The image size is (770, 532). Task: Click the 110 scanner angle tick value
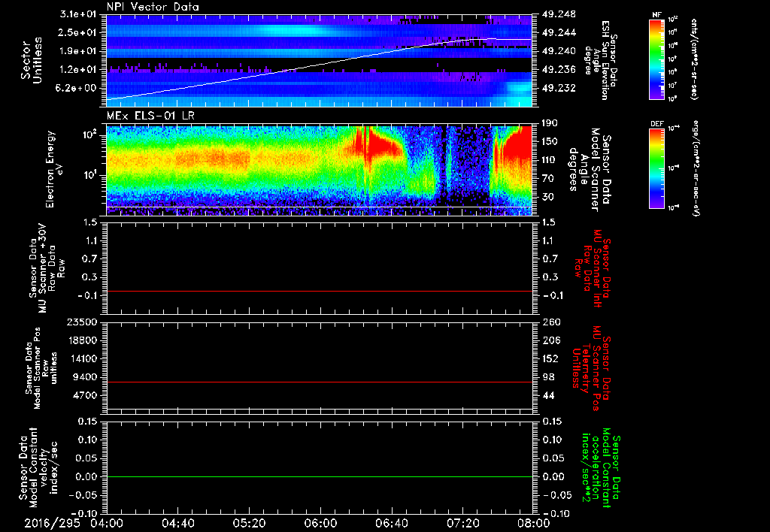pos(550,160)
